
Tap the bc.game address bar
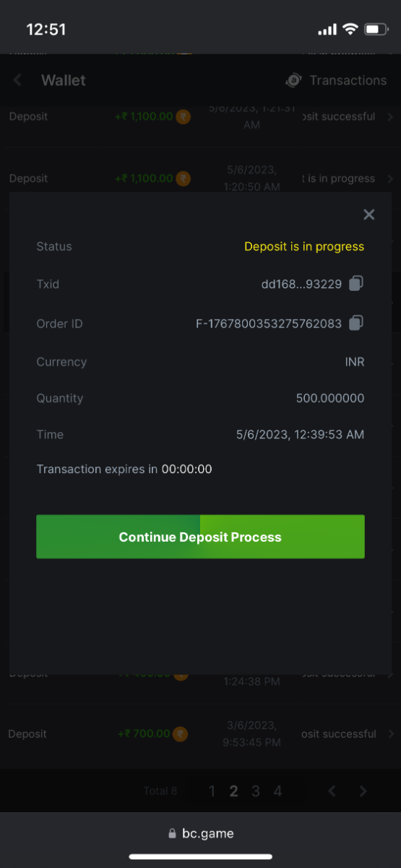[200, 833]
